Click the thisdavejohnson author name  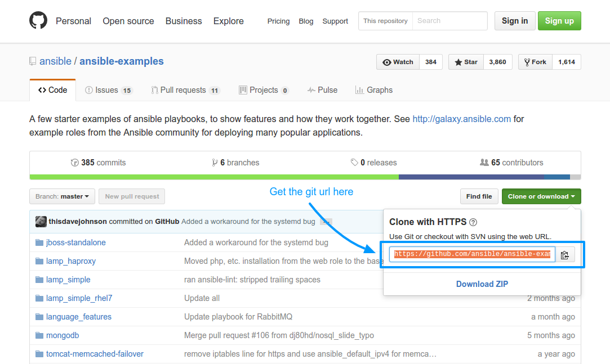(x=78, y=222)
